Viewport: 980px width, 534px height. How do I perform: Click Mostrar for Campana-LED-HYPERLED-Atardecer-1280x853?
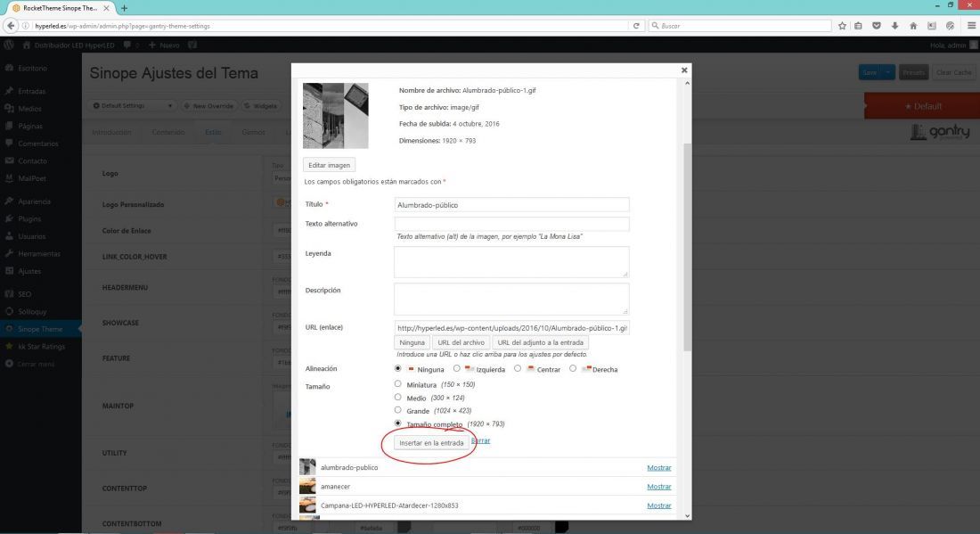(x=658, y=505)
